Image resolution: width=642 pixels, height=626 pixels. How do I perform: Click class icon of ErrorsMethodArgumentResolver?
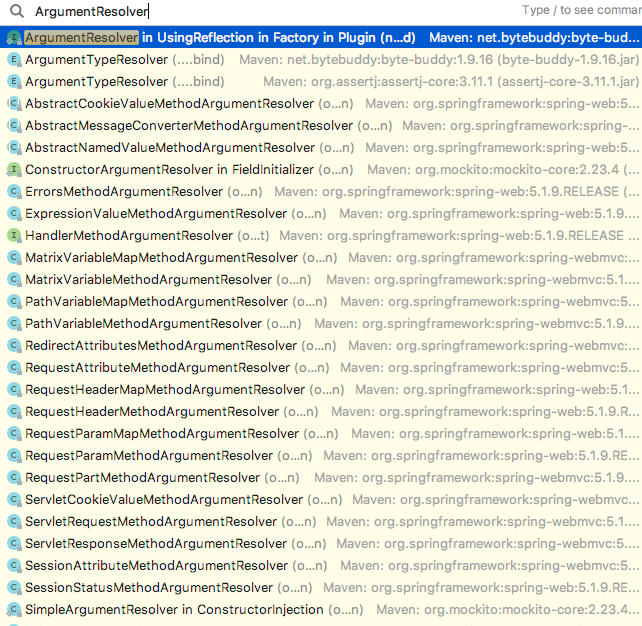14,192
